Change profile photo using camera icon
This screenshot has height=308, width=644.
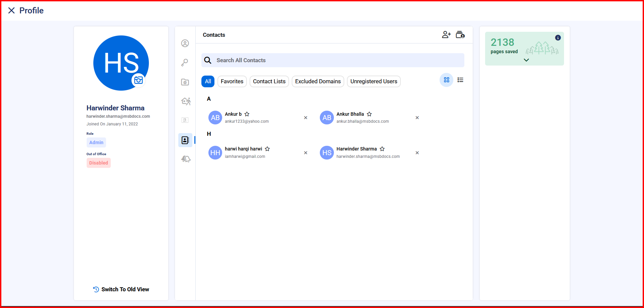click(x=139, y=80)
